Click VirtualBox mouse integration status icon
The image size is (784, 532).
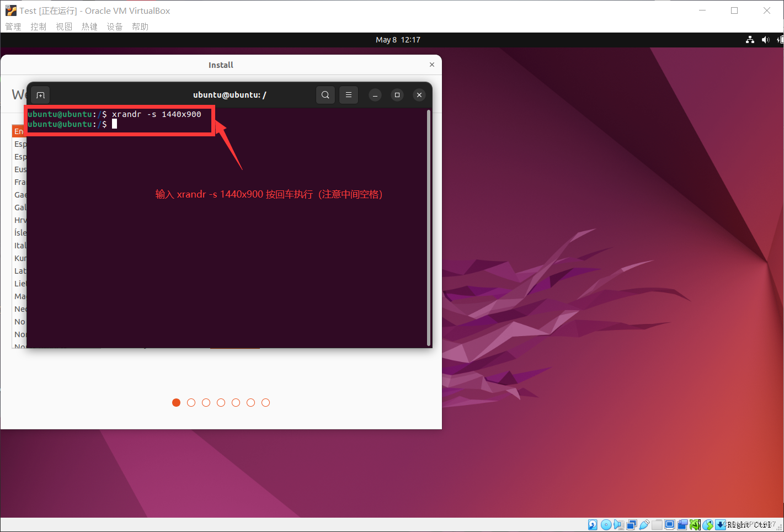708,524
